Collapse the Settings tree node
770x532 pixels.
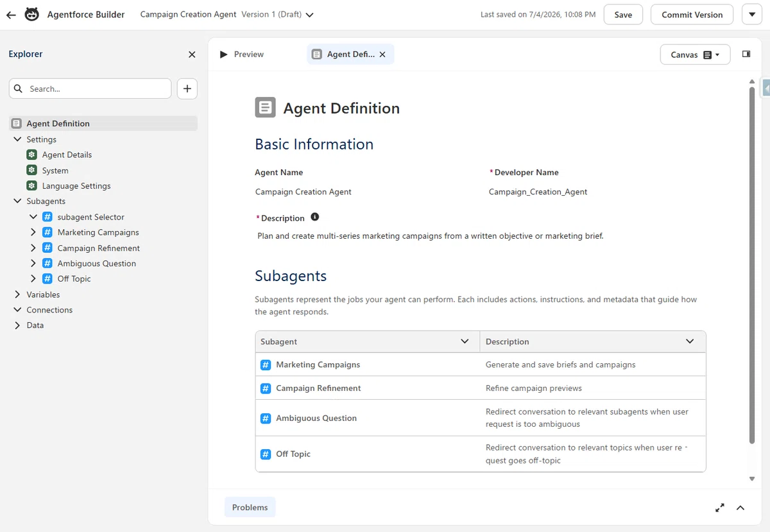tap(17, 139)
